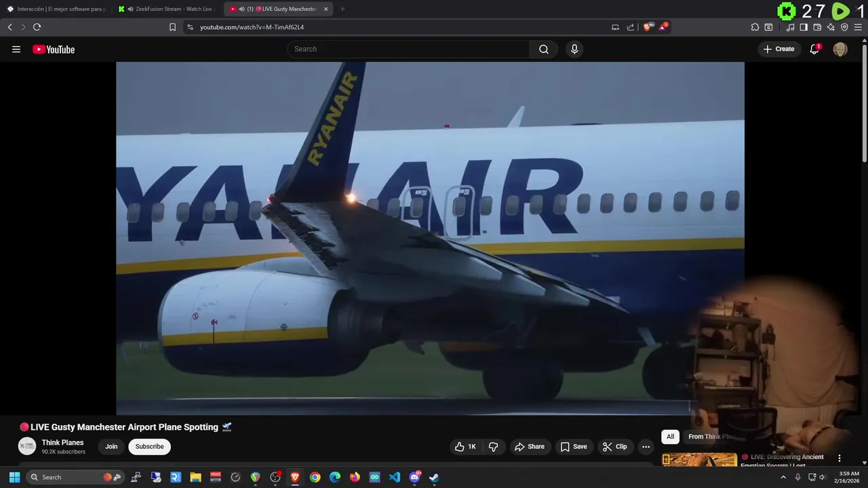Close the LIVE Gusty Manchester tab

tap(325, 9)
